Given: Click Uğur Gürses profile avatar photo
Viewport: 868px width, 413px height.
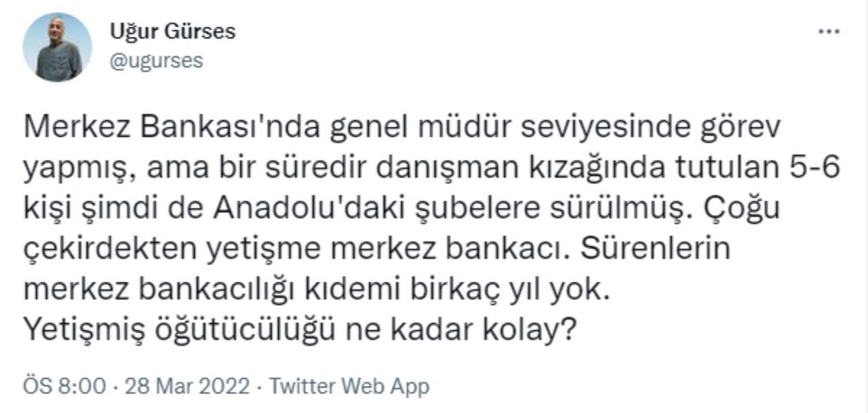Looking at the screenshot, I should (x=58, y=47).
